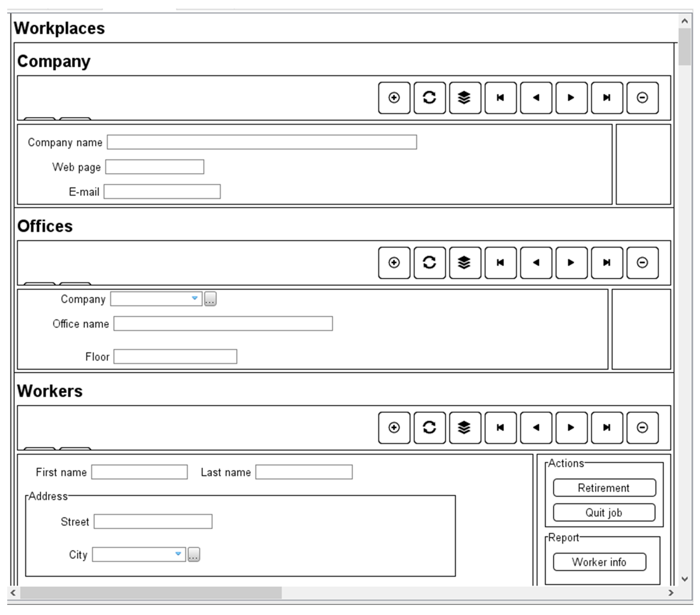
Task: Open the Worker info report
Action: (599, 562)
